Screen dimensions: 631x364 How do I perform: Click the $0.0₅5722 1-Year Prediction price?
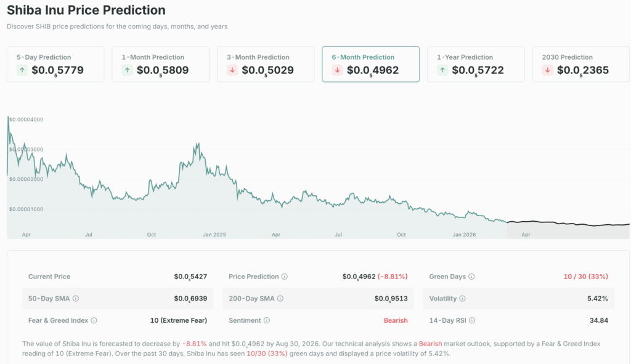(478, 70)
